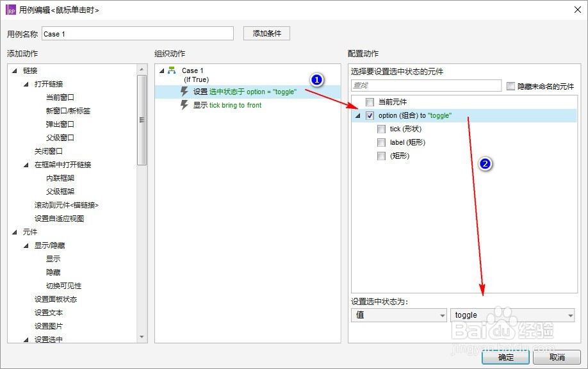This screenshot has width=588, height=369.
Task: Select the 当前窗口 action
Action: pyautogui.click(x=60, y=97)
